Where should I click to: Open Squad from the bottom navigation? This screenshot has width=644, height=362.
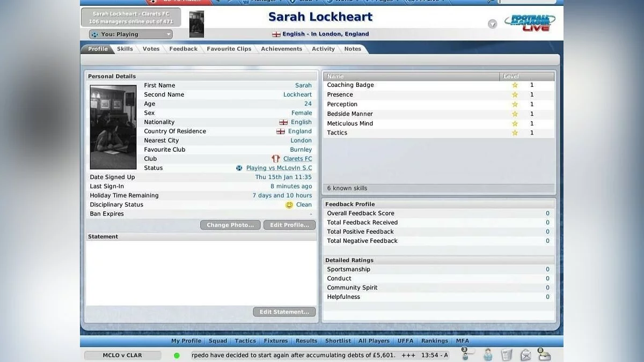218,341
